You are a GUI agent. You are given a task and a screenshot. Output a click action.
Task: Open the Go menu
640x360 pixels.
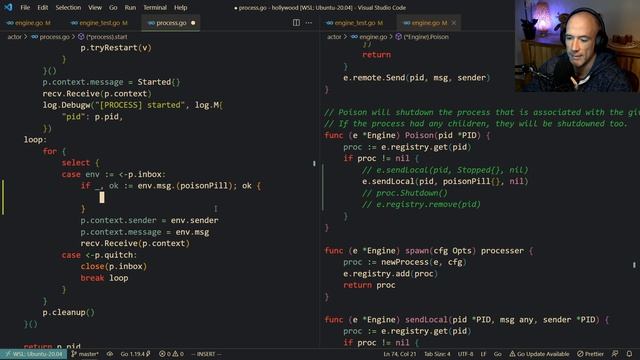point(113,7)
